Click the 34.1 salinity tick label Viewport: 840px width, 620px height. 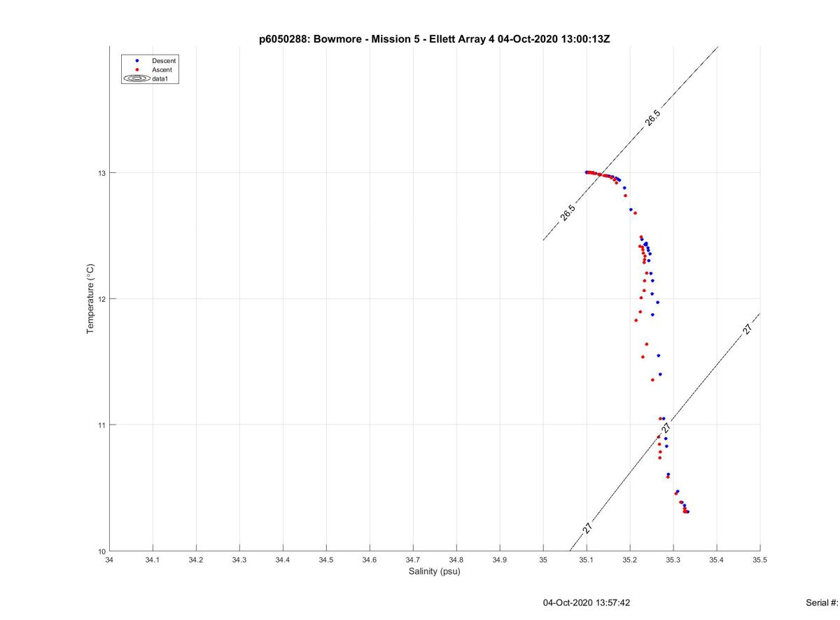(153, 560)
